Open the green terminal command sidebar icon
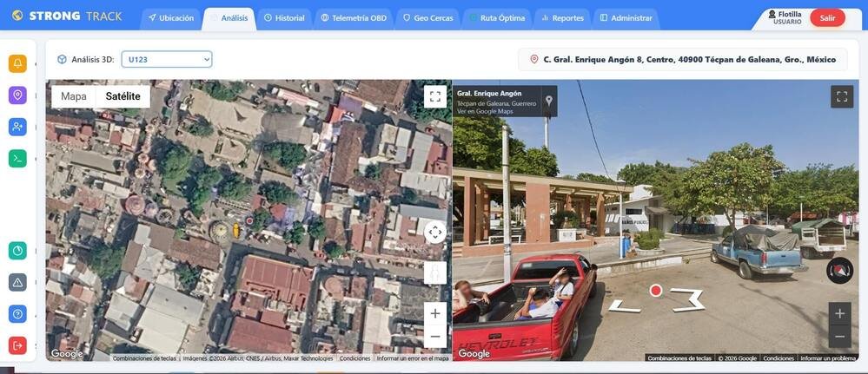Screen dimensions: 868x374 (x=17, y=159)
